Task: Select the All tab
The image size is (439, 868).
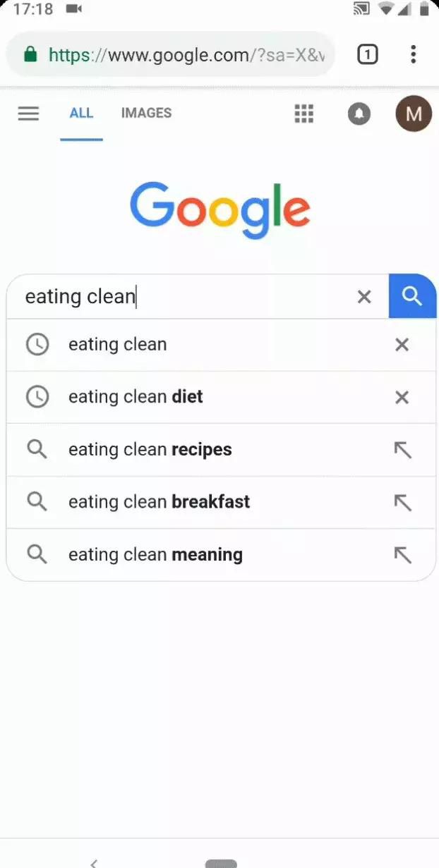Action: tap(81, 113)
